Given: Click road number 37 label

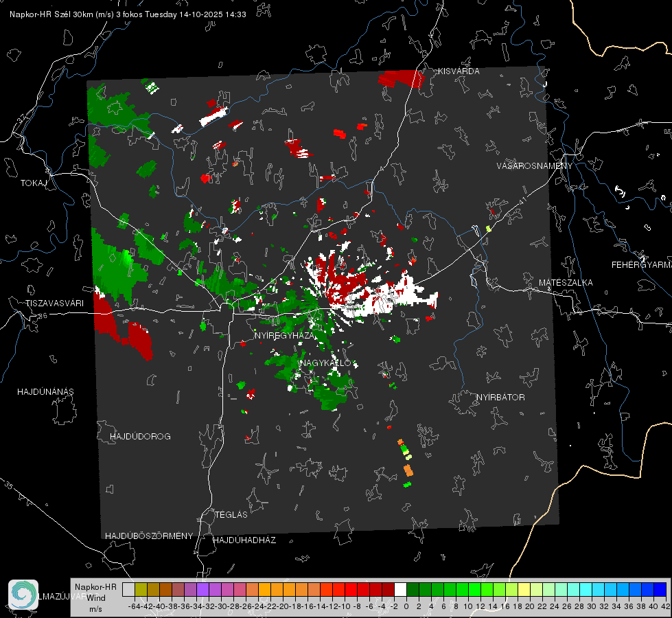Looking at the screenshot, I should 21,119.
